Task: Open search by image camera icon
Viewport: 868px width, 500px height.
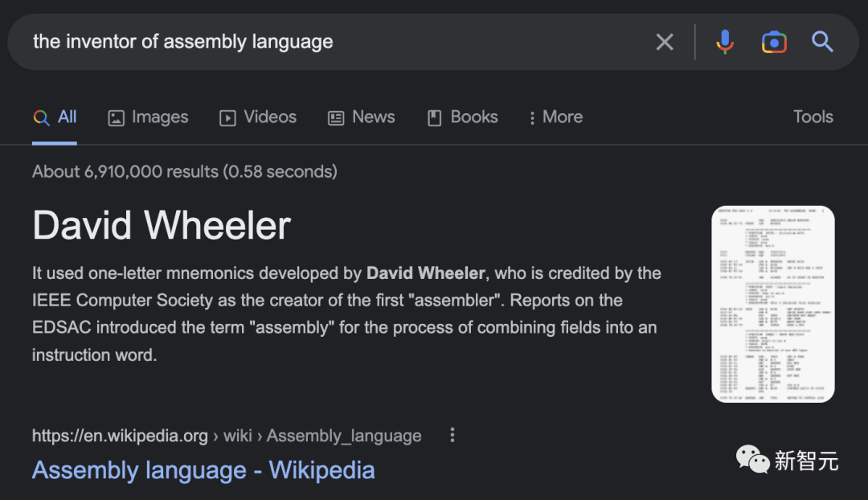Action: [774, 42]
